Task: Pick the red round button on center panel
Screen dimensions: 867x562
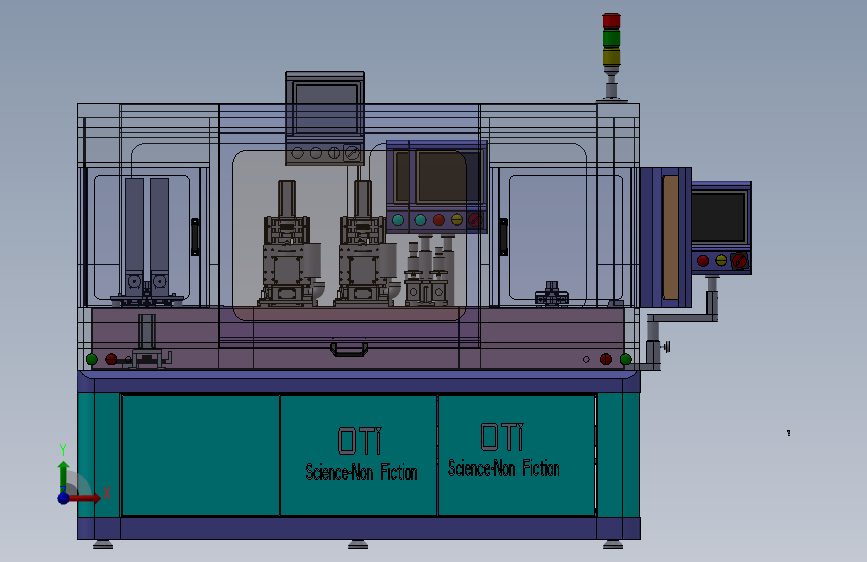Action: [x=438, y=220]
